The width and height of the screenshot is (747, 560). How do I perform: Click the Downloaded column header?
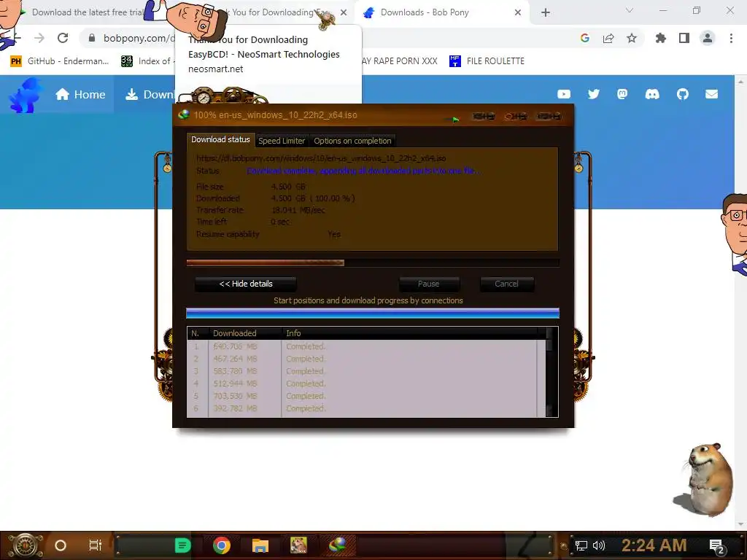point(245,333)
